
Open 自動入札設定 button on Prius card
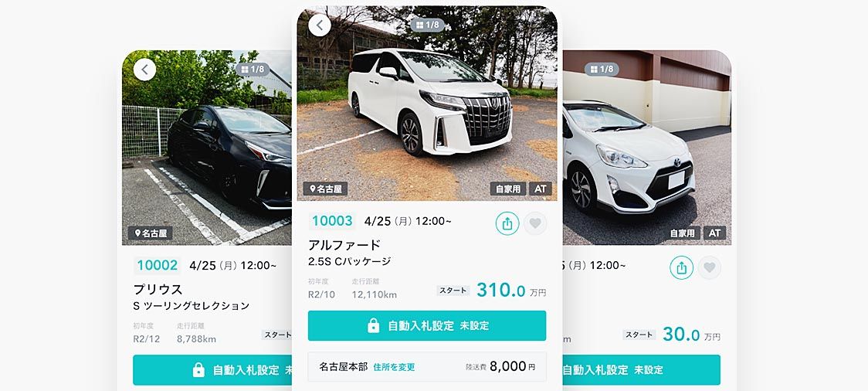(x=212, y=370)
